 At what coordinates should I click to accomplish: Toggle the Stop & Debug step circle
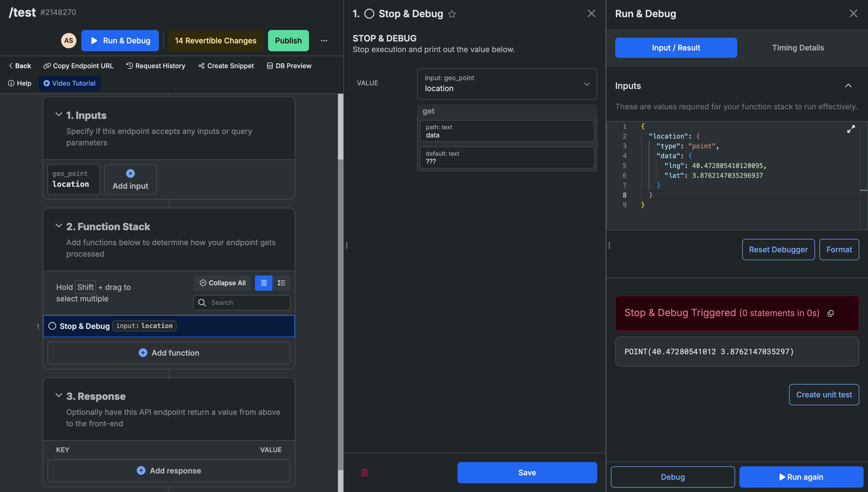click(52, 326)
